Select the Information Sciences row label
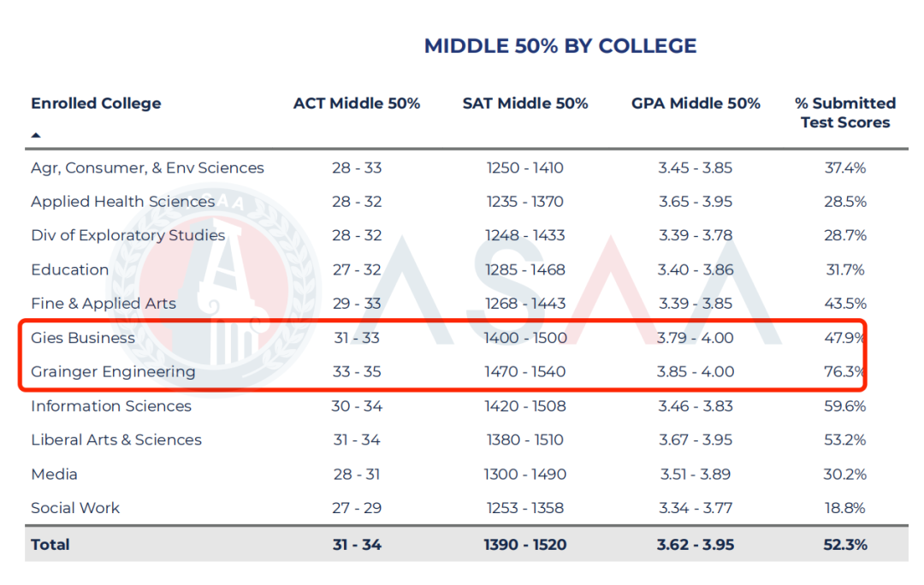The height and width of the screenshot is (585, 924). point(111,406)
